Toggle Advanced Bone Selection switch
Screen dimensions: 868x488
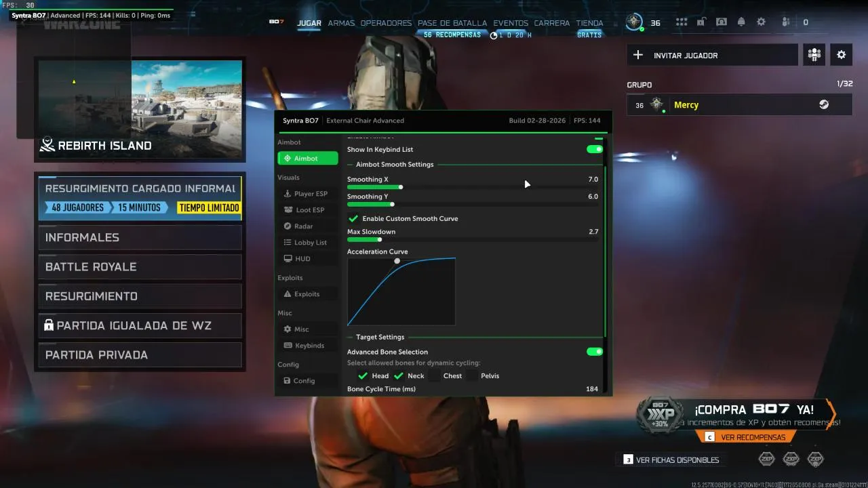click(x=595, y=352)
